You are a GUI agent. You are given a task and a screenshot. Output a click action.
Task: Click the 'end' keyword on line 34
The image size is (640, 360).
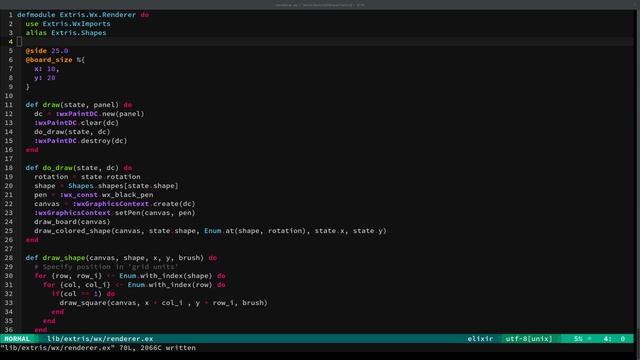[58, 312]
